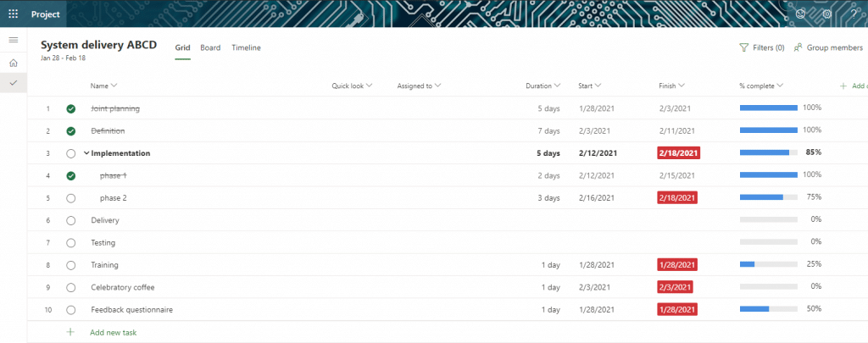Open Group members
Viewport: 868px width, 343px height.
click(x=828, y=48)
